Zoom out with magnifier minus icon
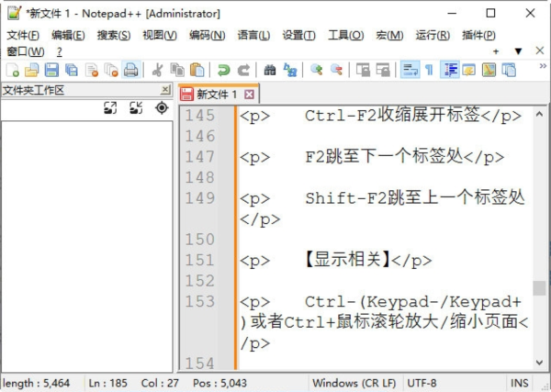This screenshot has width=551, height=392. point(336,70)
